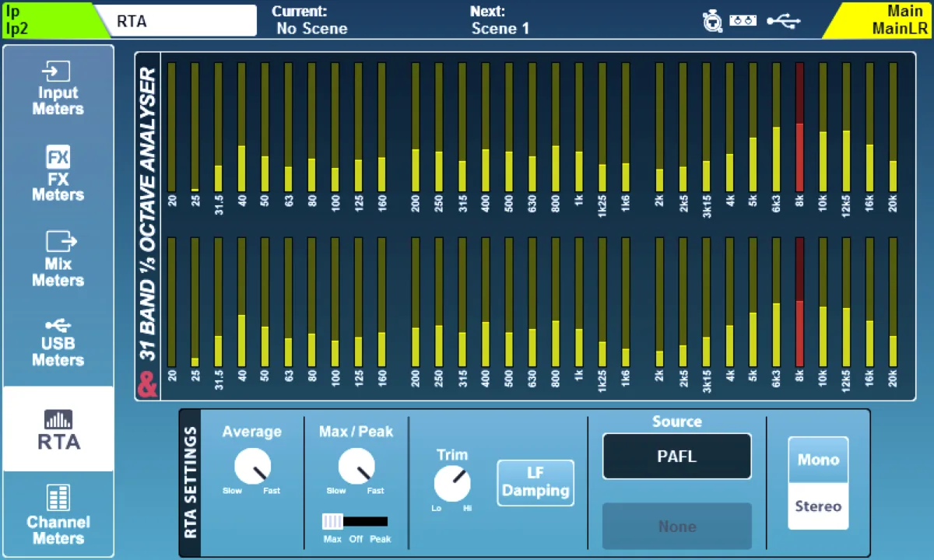Select Stereo RTA mode
This screenshot has height=560, width=934.
(818, 506)
